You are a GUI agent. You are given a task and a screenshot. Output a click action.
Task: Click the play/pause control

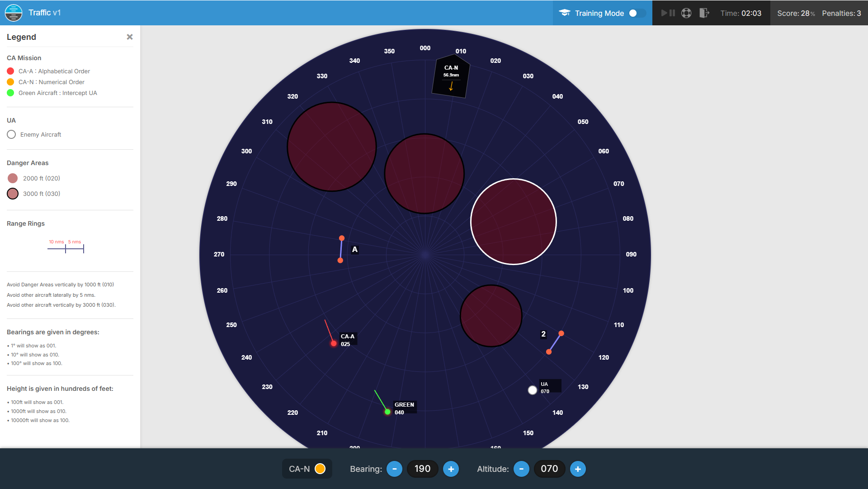(x=668, y=13)
